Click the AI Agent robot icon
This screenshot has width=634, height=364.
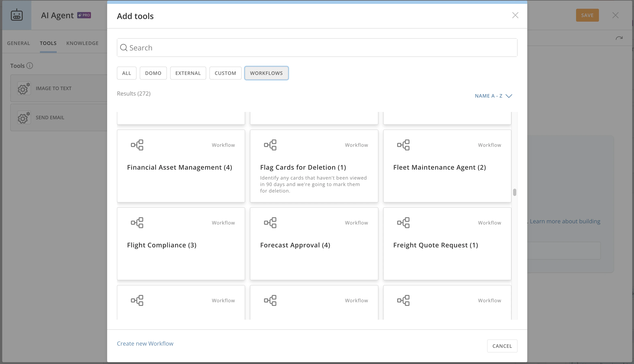click(x=17, y=15)
